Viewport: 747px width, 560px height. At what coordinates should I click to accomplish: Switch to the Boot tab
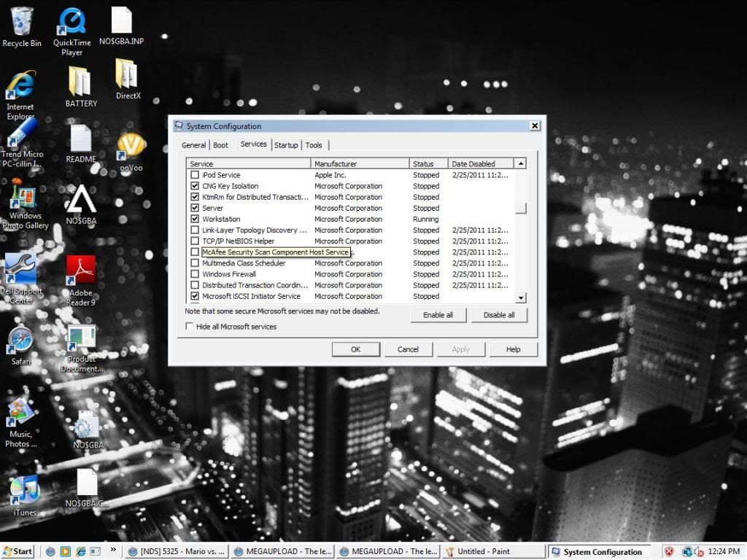tap(220, 145)
